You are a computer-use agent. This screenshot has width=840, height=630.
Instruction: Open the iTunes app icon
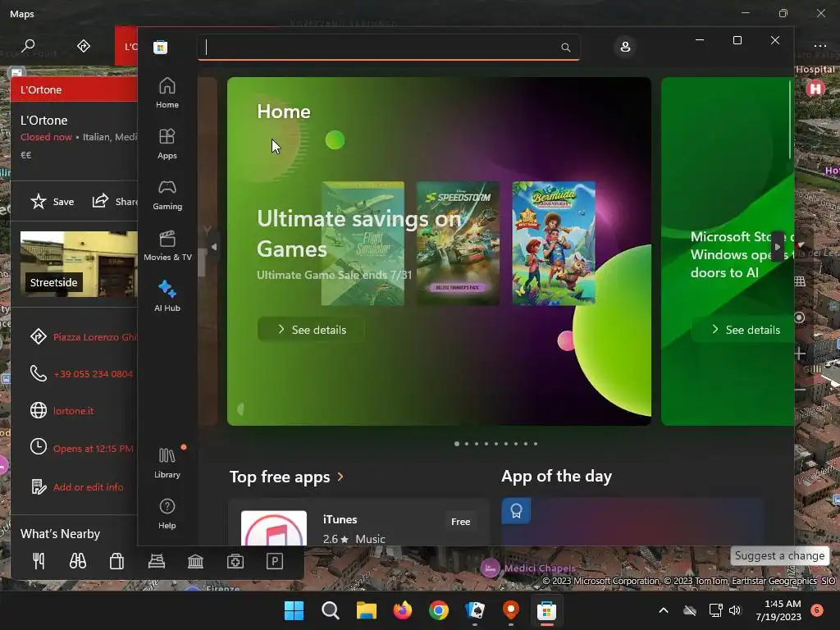click(x=274, y=528)
